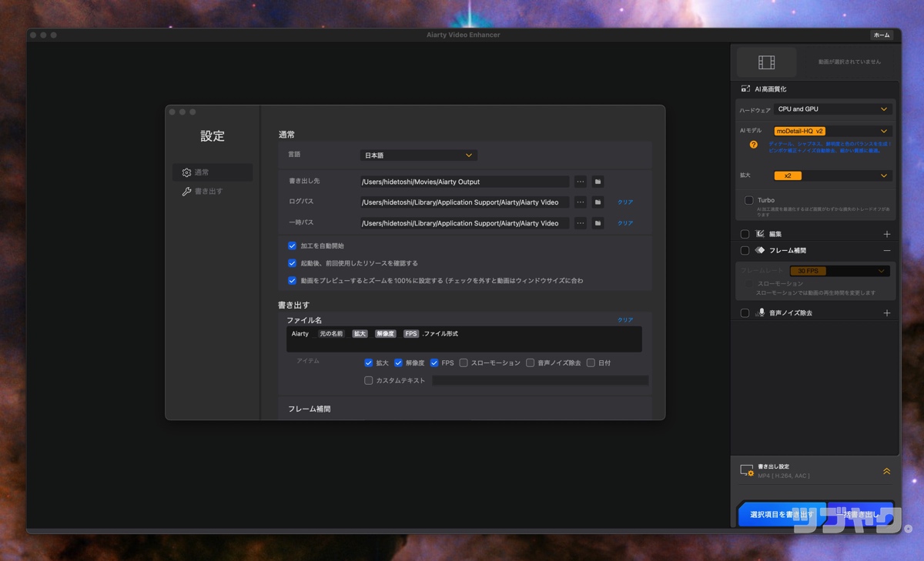Collapse the フレーム補間 section with minus
The width and height of the screenshot is (924, 561).
click(887, 250)
